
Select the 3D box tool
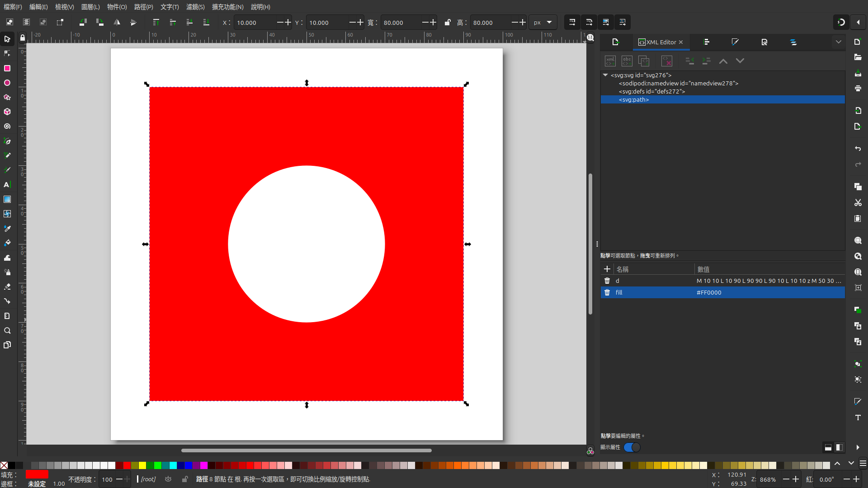click(x=7, y=112)
